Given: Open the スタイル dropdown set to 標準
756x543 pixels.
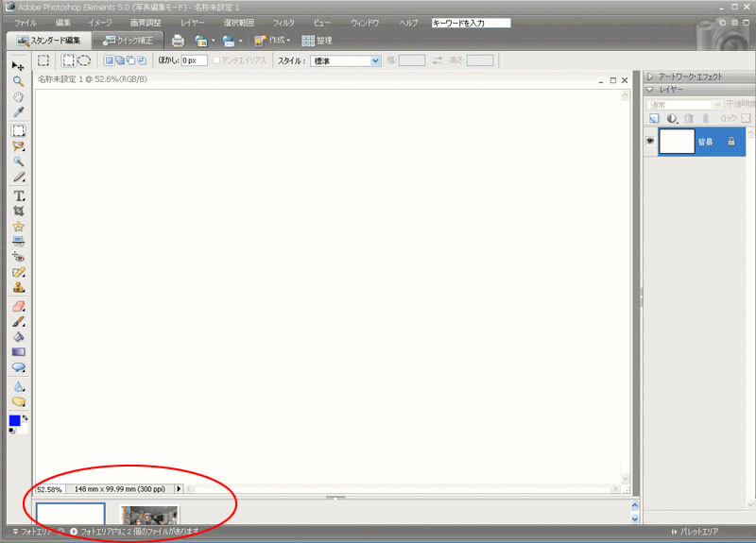Looking at the screenshot, I should [x=346, y=60].
